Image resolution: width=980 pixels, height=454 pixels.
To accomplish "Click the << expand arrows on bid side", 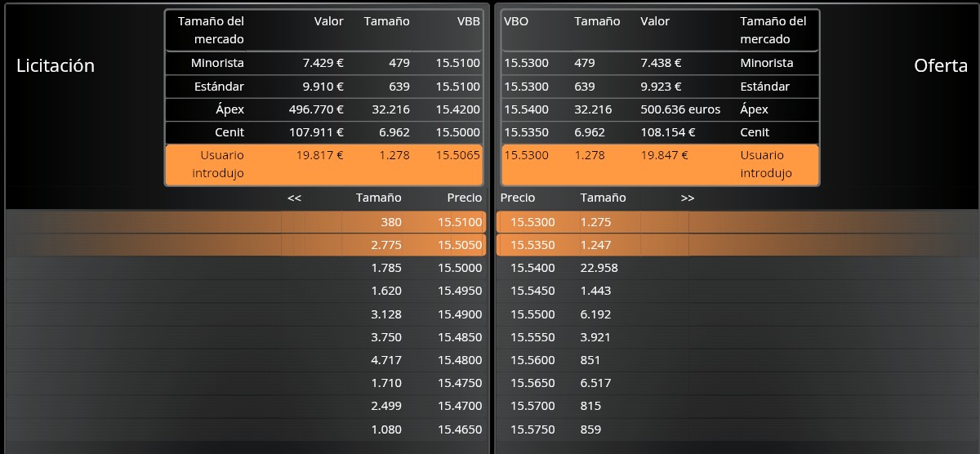I will (x=295, y=198).
